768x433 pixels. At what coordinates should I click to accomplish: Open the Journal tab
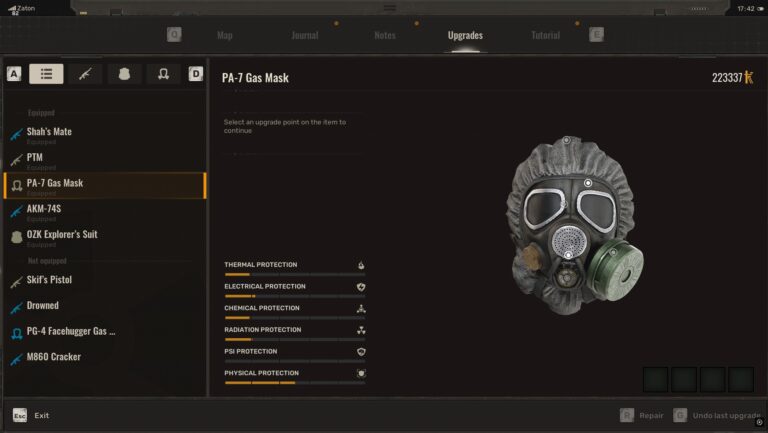[305, 35]
